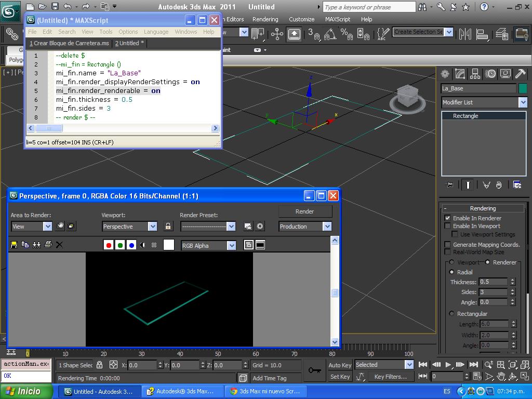
Task: Open the Modify command panel tab
Action: click(460, 74)
